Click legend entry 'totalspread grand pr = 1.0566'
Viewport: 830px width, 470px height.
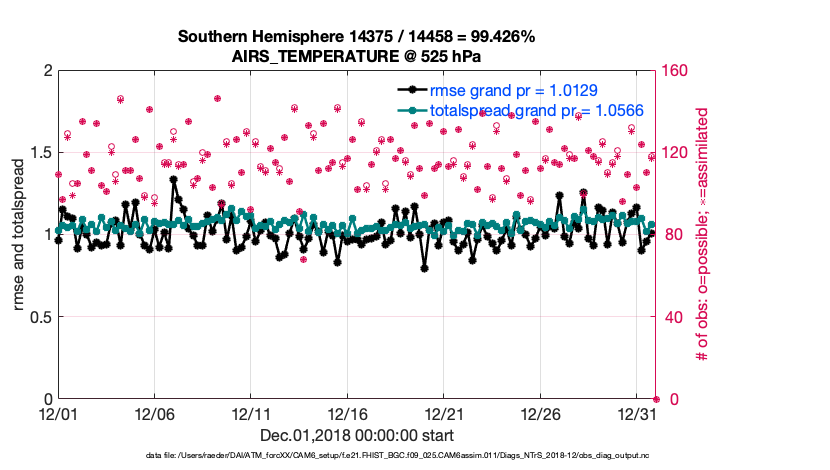pyautogui.click(x=536, y=111)
